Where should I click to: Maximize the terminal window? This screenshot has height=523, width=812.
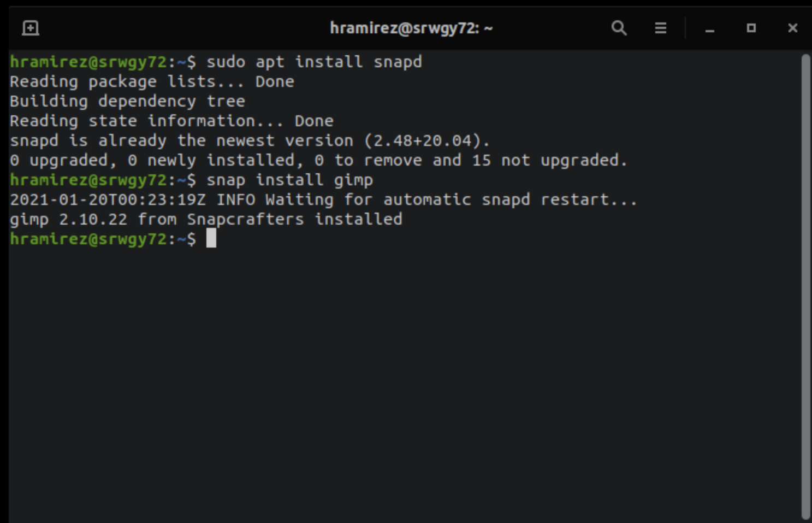[751, 28]
